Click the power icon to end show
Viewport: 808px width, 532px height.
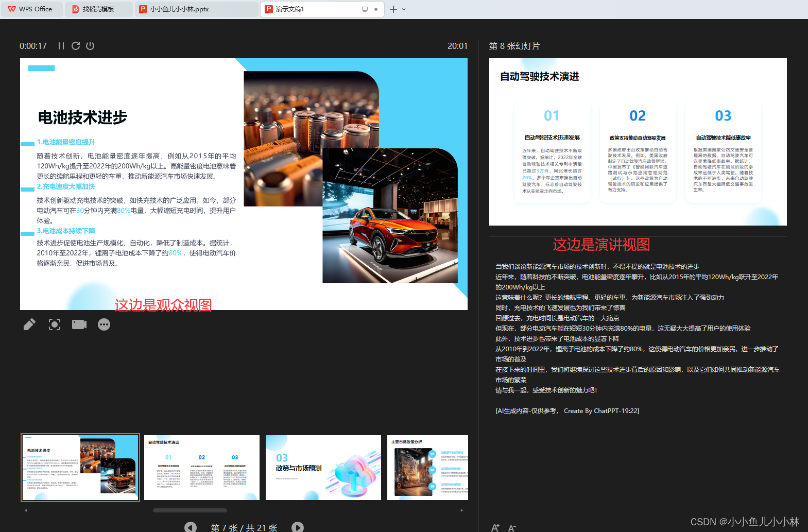click(90, 46)
